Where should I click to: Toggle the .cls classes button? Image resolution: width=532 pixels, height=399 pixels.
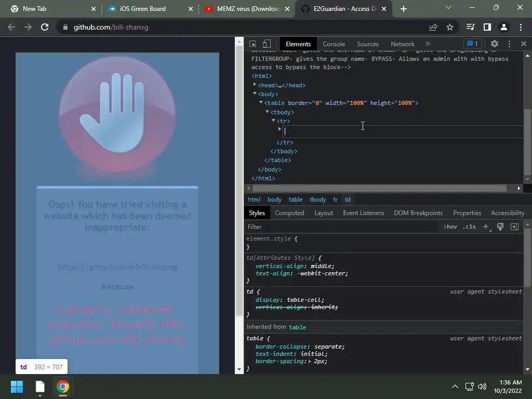click(x=469, y=227)
